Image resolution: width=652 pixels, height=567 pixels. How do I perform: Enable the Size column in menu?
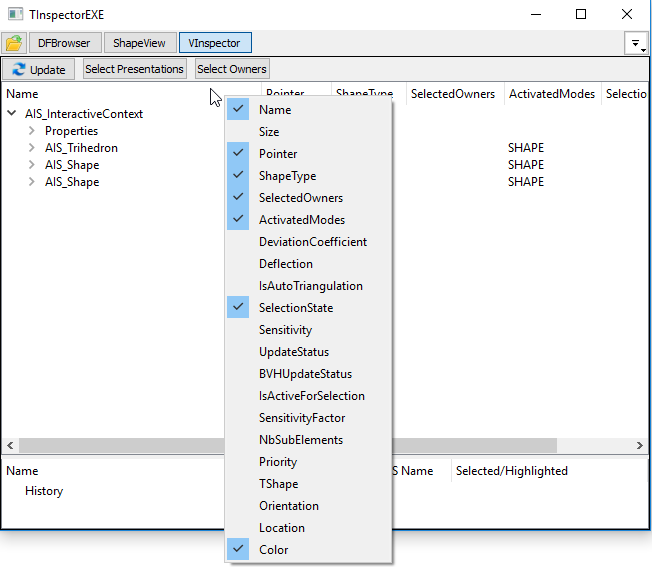(x=269, y=132)
